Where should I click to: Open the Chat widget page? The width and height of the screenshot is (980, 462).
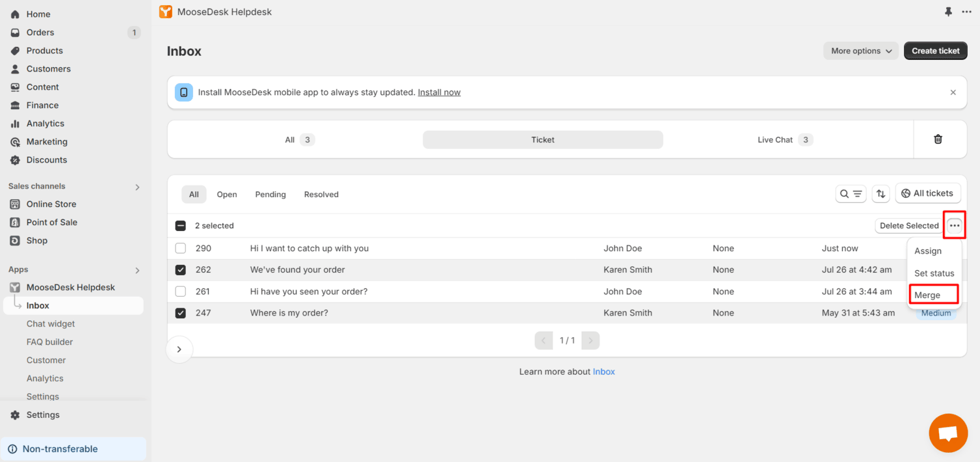51,324
